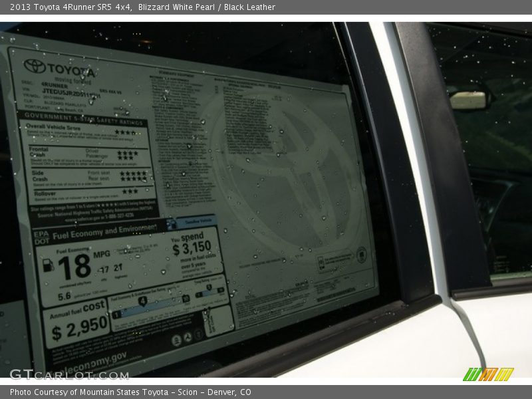Click the "4RUNNER" model name on the sticker
The width and height of the screenshot is (532, 399).
point(55,85)
